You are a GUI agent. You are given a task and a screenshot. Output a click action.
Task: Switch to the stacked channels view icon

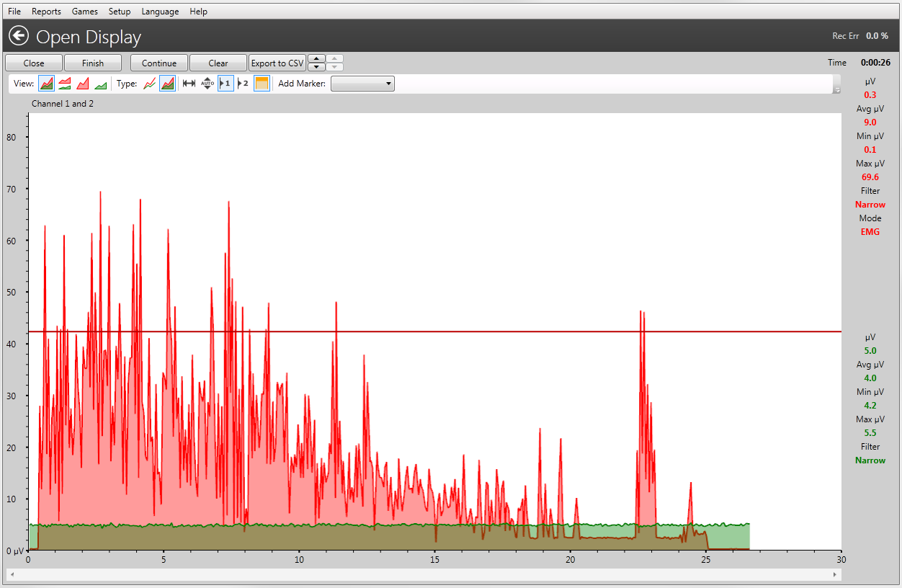65,84
